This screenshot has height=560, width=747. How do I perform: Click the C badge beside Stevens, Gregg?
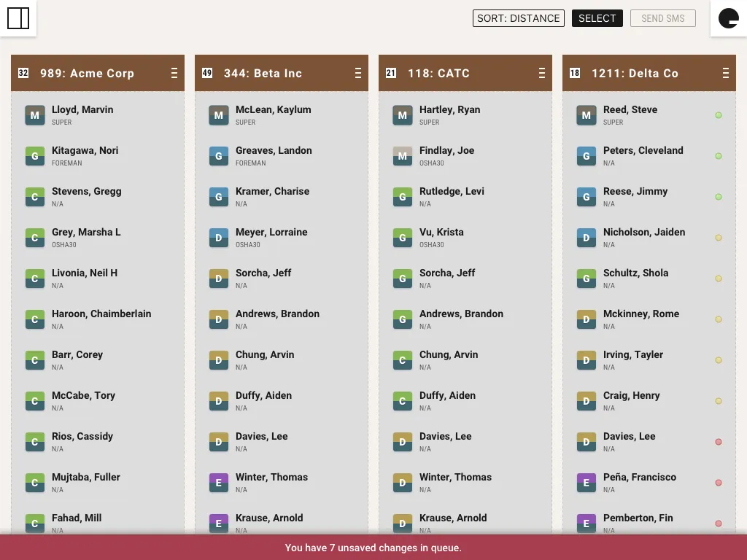click(35, 197)
